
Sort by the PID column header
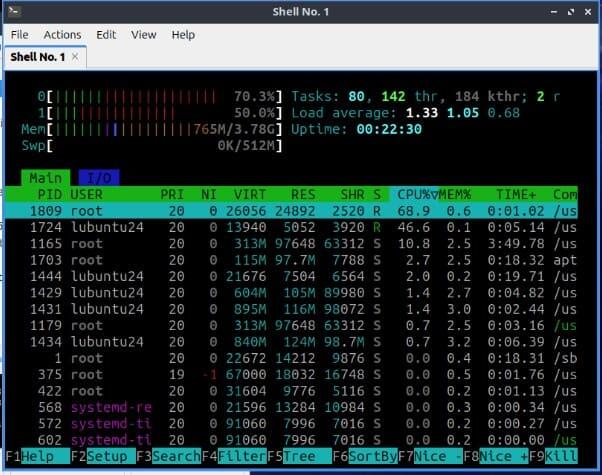click(x=48, y=194)
